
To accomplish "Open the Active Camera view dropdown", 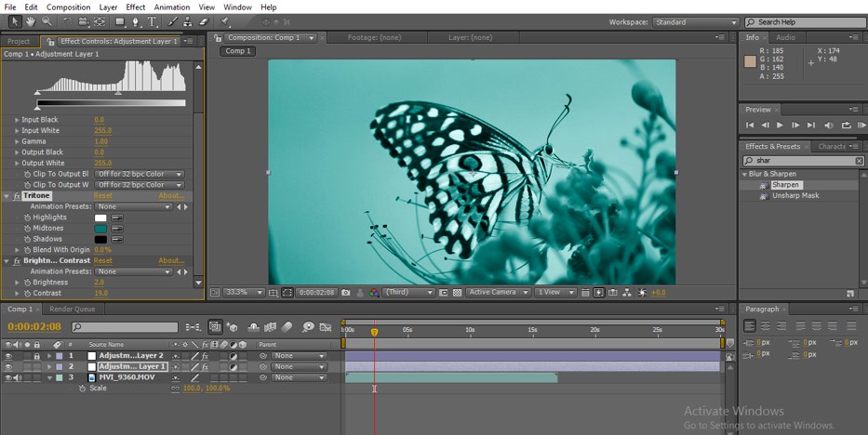I will (497, 292).
